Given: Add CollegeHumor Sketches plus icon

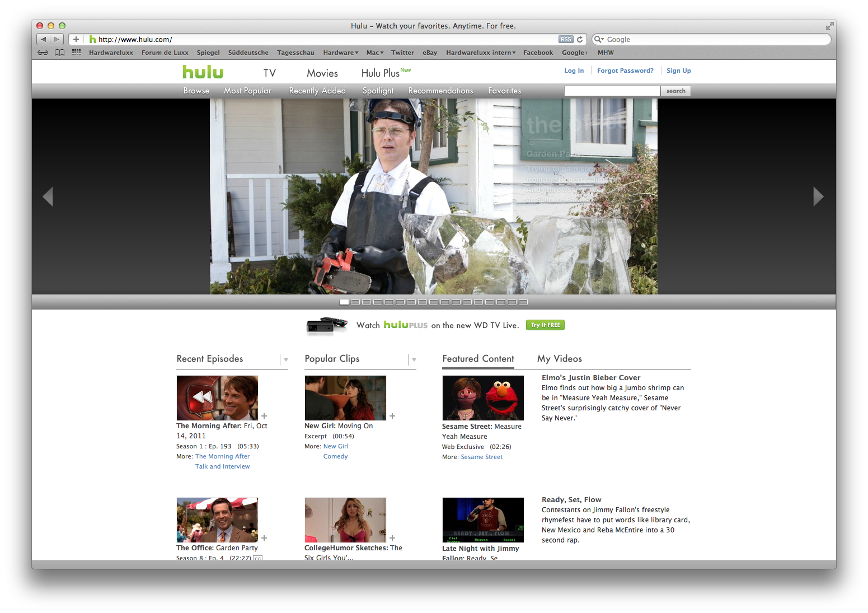Looking at the screenshot, I should tap(392, 538).
